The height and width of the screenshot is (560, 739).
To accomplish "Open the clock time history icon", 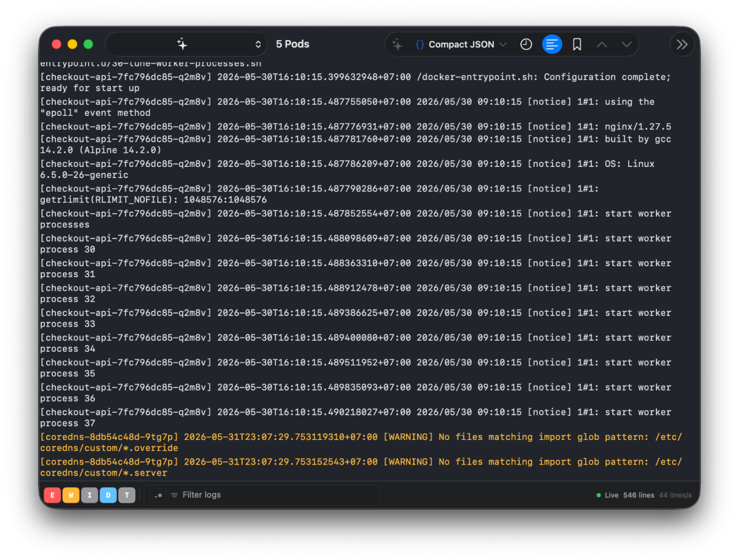I will pyautogui.click(x=526, y=44).
